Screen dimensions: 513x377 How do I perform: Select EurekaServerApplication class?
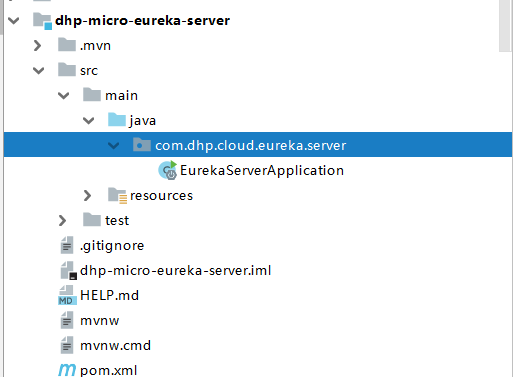262,170
